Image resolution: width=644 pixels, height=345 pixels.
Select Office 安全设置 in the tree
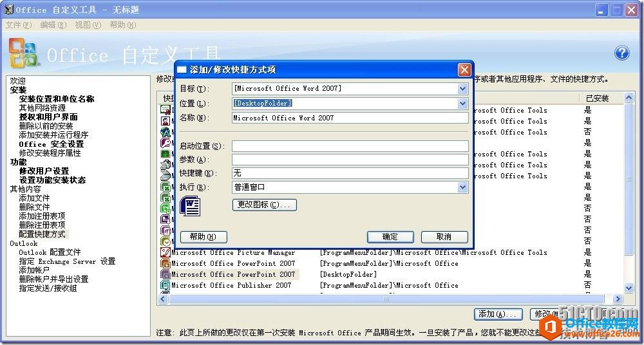(x=52, y=144)
